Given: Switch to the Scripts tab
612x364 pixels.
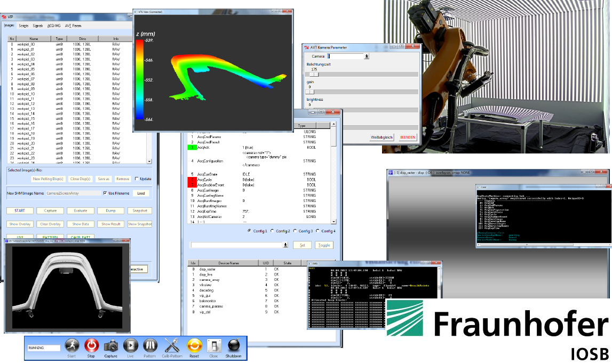Looking at the screenshot, I should (23, 26).
